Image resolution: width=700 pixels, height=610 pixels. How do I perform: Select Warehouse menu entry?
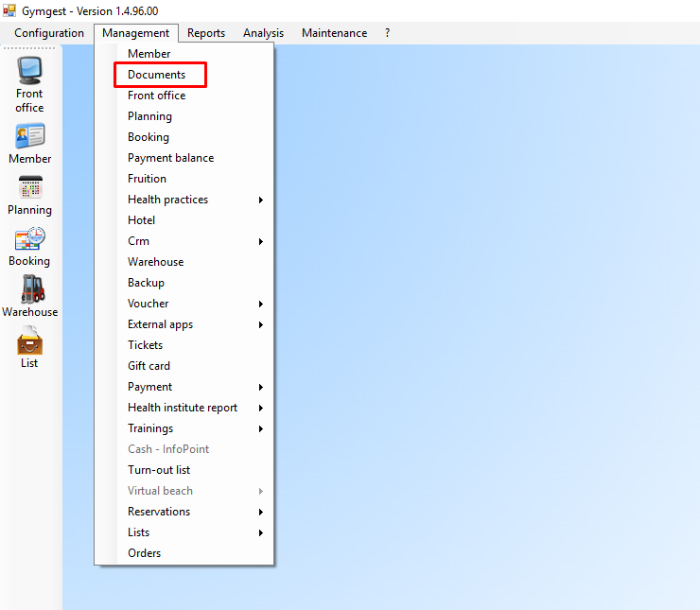[x=184, y=262]
